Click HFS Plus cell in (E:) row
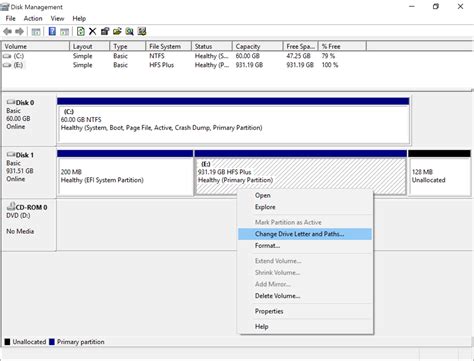The width and height of the screenshot is (474, 361). [x=162, y=65]
